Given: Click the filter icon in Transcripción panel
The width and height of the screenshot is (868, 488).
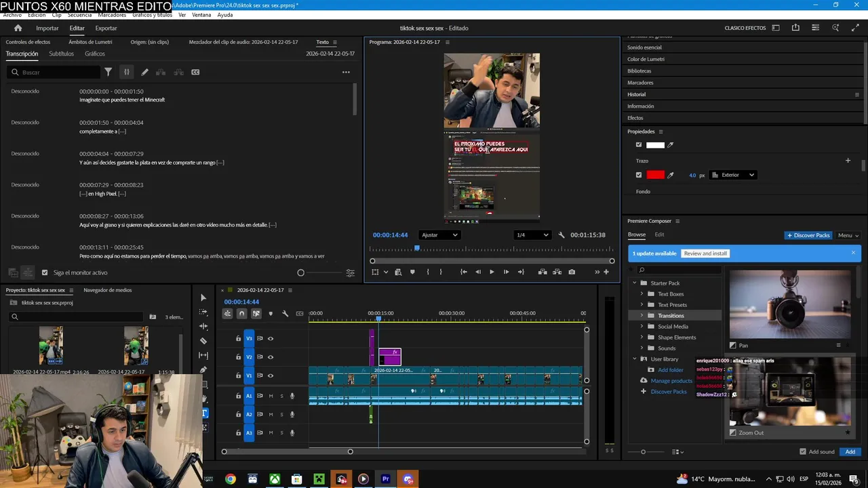Looking at the screenshot, I should (x=108, y=72).
